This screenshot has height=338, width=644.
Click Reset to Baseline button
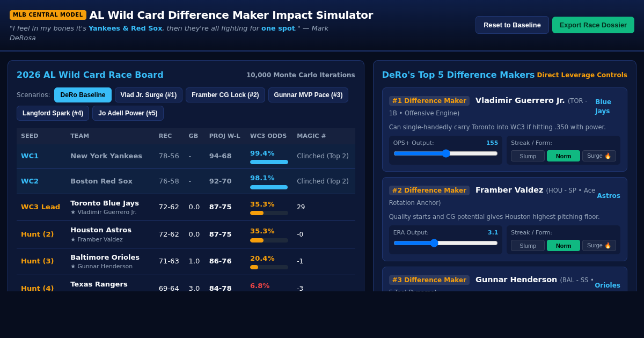[x=512, y=25]
